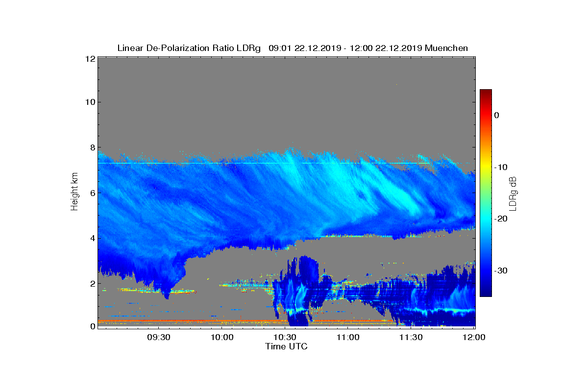Click the height tick label 12

[x=90, y=58]
